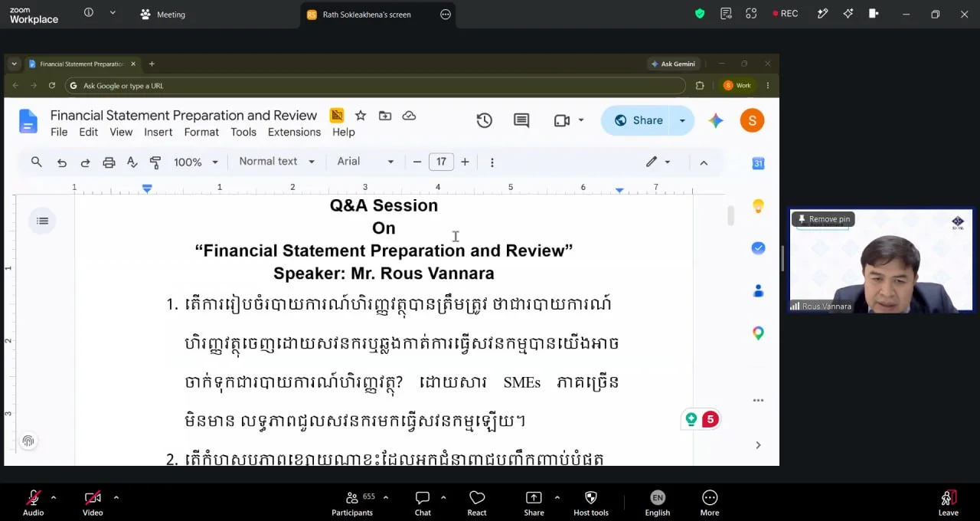
Task: Select the paint format tool
Action: point(155,162)
